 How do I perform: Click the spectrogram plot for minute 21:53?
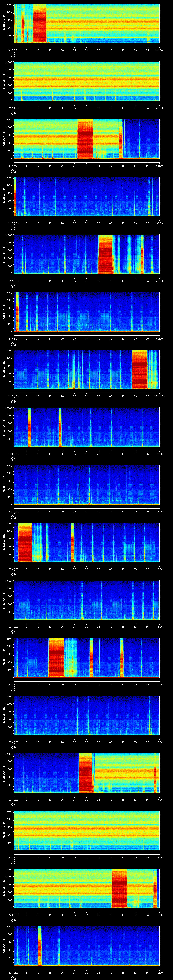click(x=87, y=24)
